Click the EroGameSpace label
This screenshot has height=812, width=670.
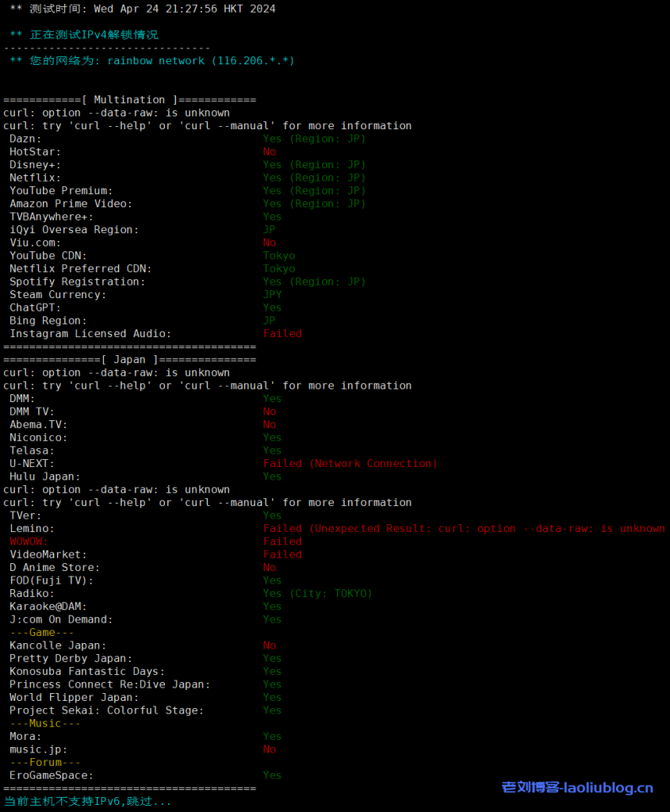coord(52,776)
